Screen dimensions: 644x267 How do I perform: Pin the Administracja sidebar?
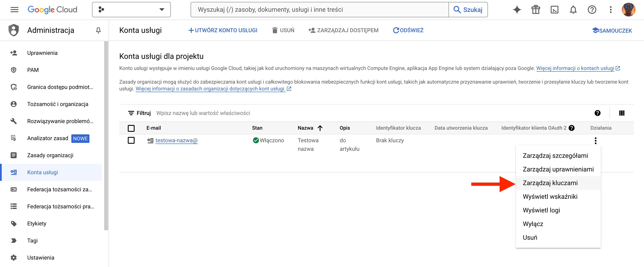98,30
